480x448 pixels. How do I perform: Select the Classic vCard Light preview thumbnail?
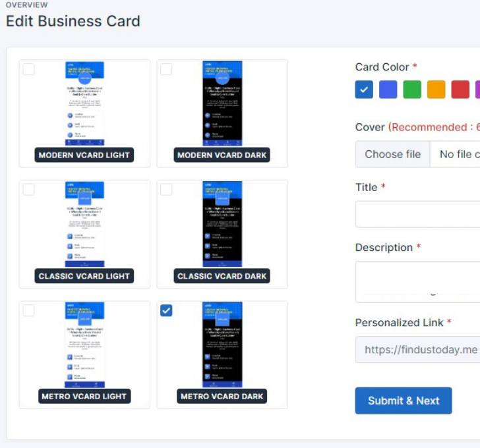pos(84,225)
